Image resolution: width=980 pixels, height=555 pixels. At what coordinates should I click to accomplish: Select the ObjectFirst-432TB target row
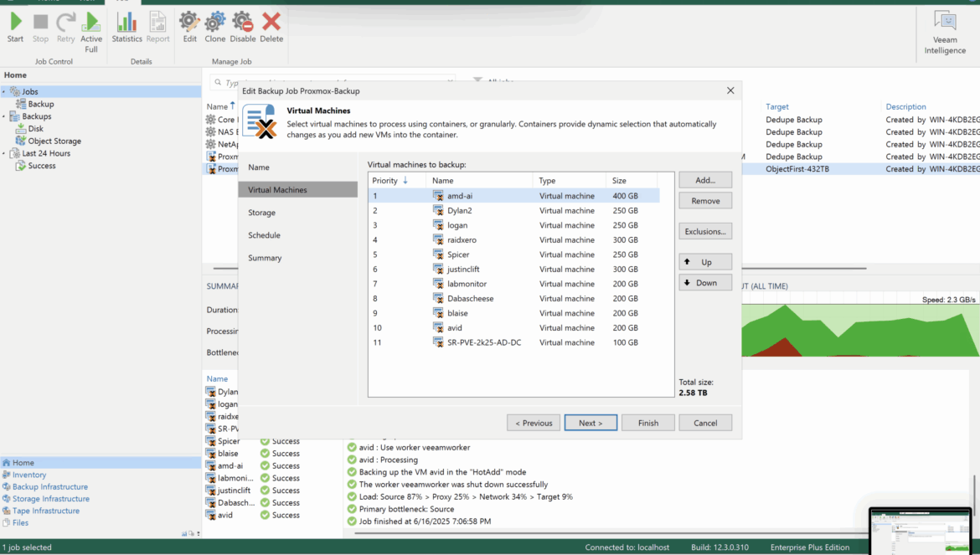(x=797, y=169)
